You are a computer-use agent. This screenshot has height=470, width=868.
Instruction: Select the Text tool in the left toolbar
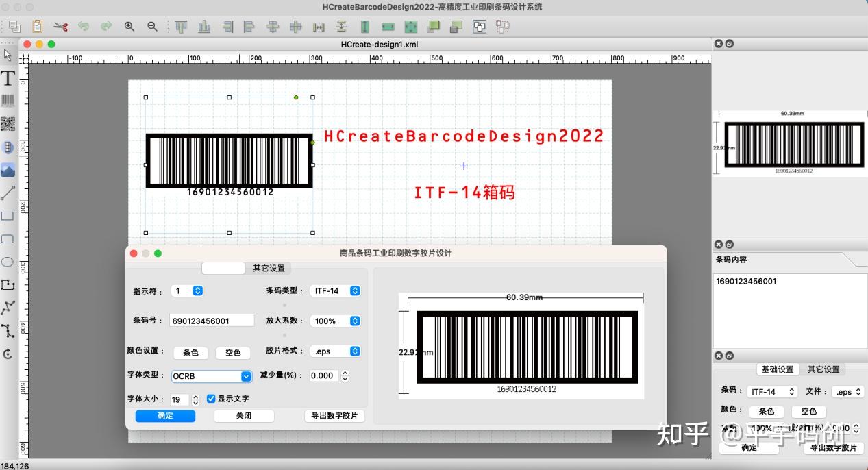coord(9,77)
